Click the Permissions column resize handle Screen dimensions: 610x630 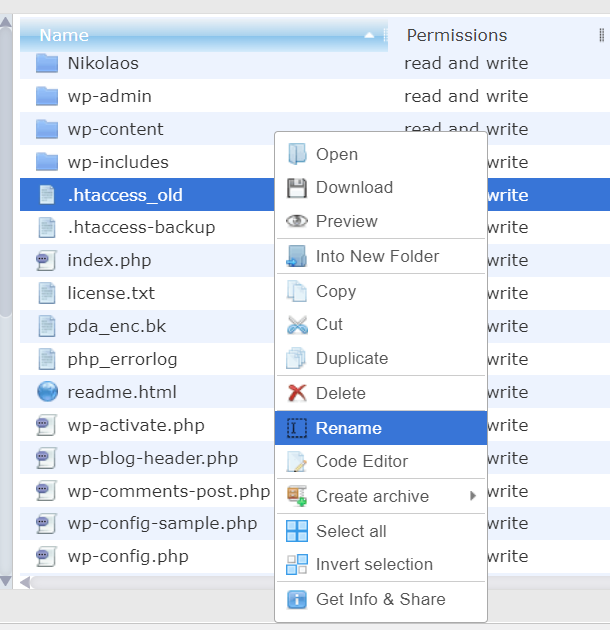(x=602, y=35)
